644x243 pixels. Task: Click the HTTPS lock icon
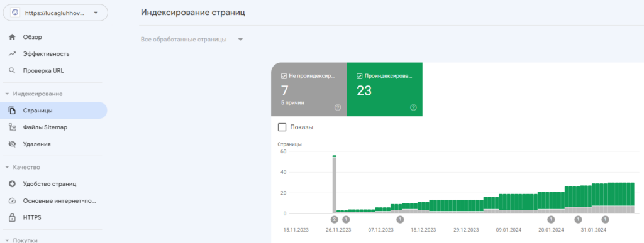tap(12, 218)
